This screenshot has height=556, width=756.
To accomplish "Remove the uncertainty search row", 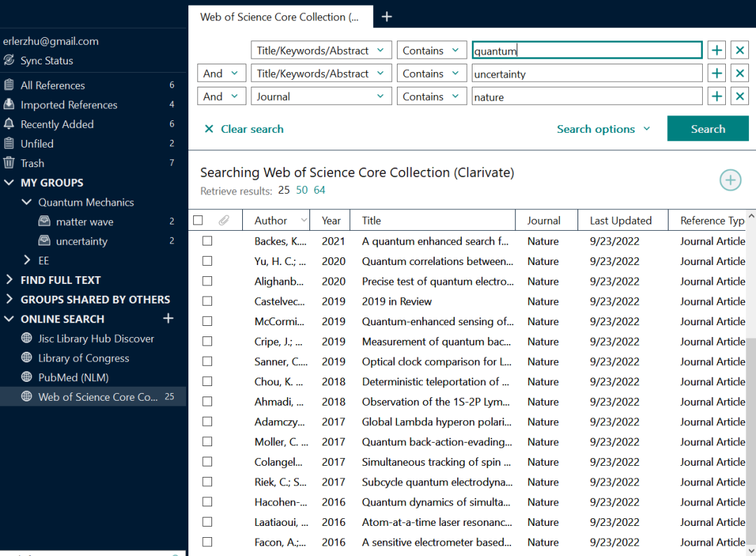I will point(740,73).
